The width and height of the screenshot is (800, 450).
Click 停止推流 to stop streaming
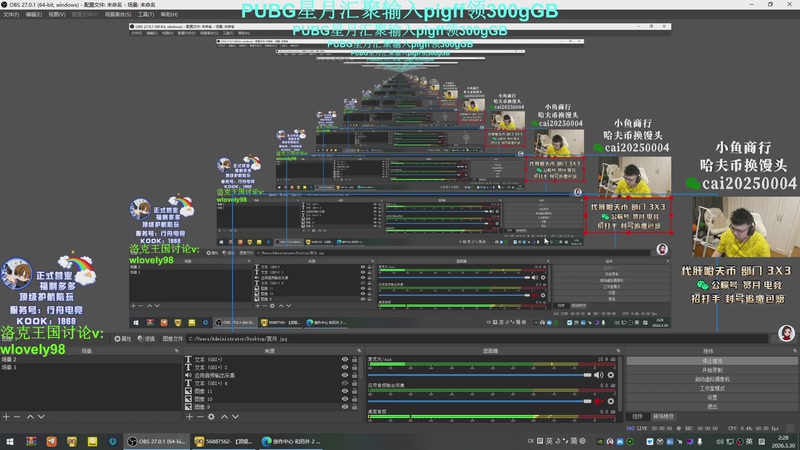coord(712,361)
